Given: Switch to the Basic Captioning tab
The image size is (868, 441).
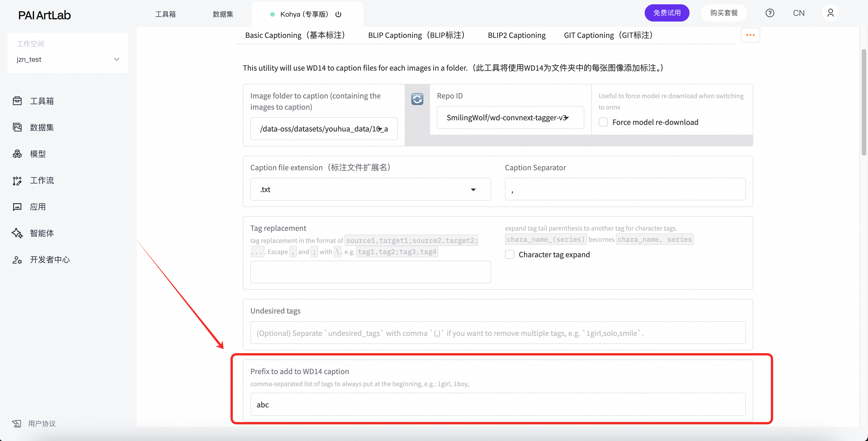Looking at the screenshot, I should (295, 35).
